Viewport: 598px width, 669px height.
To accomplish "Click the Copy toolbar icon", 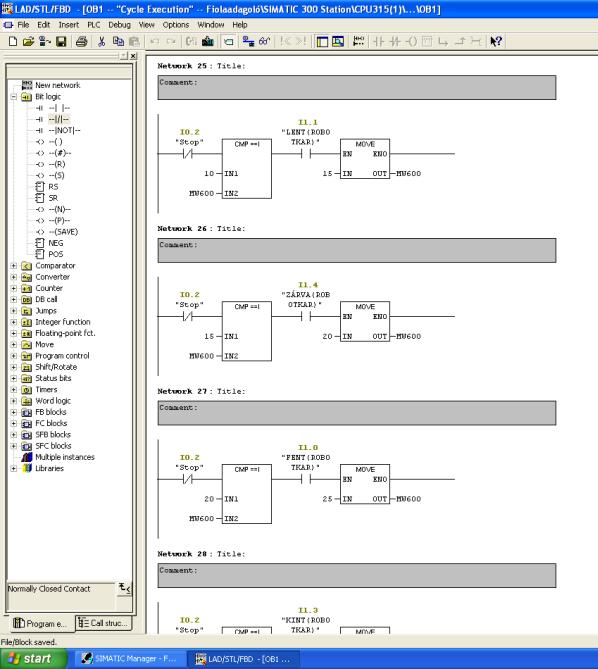I will point(118,41).
